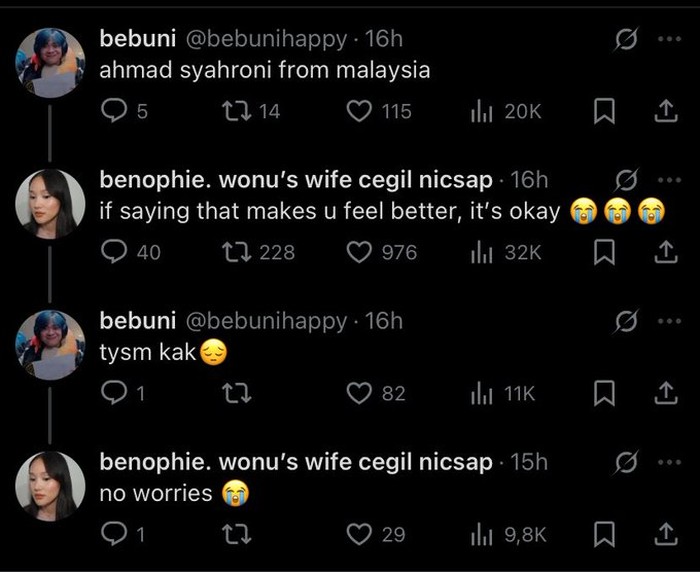View analytics of the tweet with 20K views
Screen dimensions: 700x572
point(480,111)
